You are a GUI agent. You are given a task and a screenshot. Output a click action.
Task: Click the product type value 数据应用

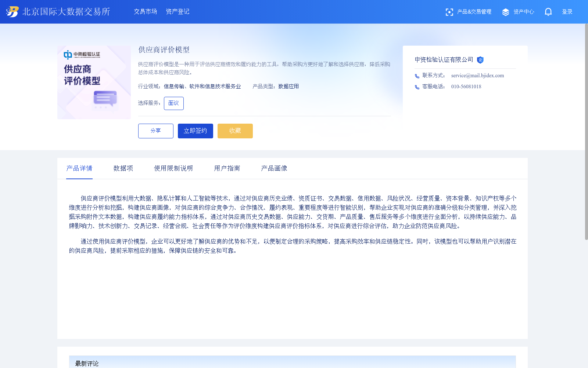(x=288, y=86)
